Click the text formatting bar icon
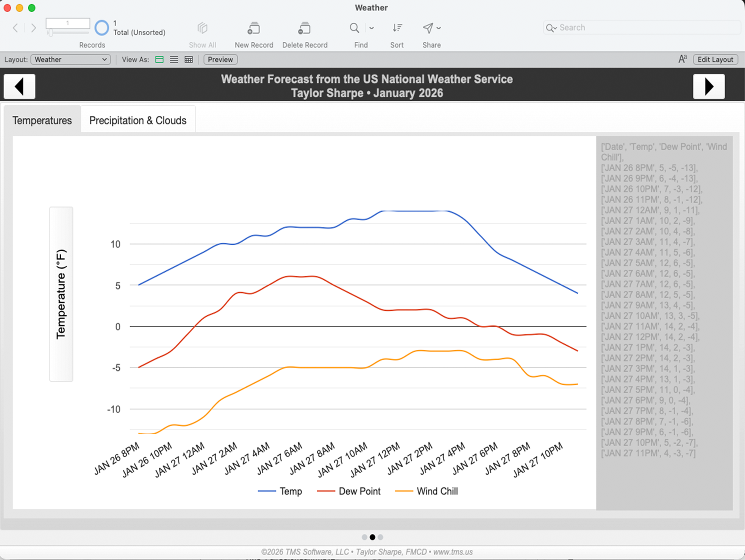This screenshot has height=560, width=745. (x=682, y=59)
